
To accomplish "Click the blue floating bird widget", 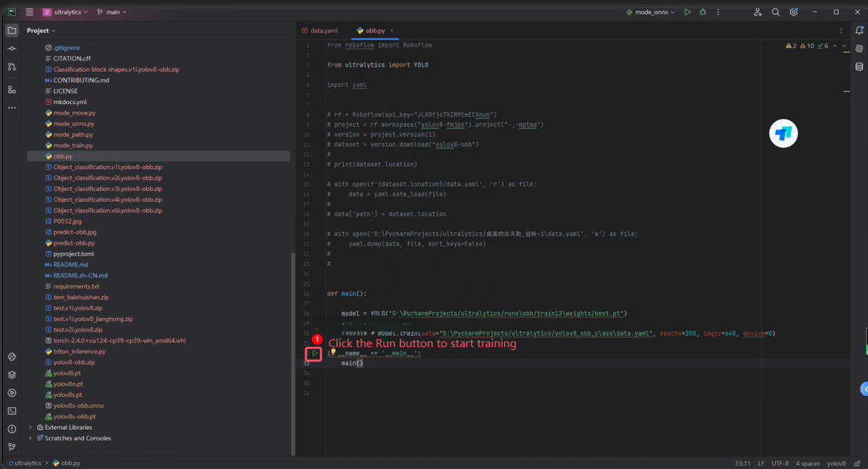I will tap(783, 133).
